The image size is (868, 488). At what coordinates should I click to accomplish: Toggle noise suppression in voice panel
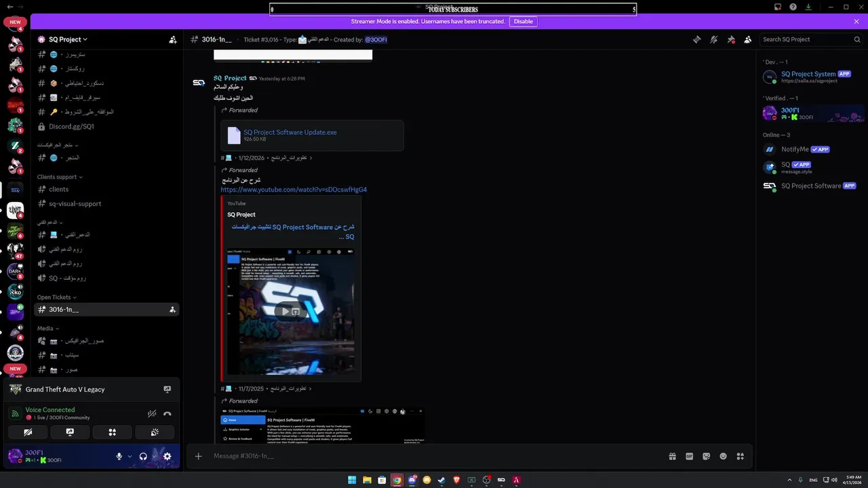pos(152,413)
